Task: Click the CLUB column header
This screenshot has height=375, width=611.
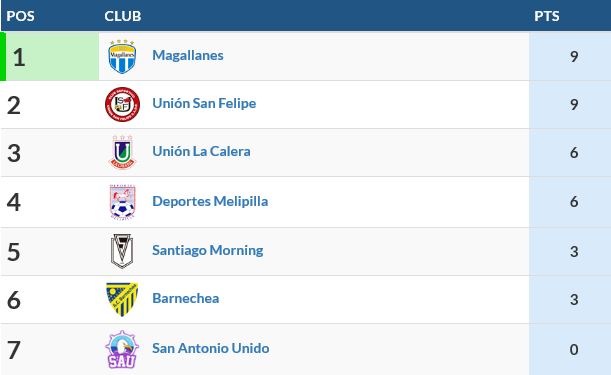Action: coord(123,16)
